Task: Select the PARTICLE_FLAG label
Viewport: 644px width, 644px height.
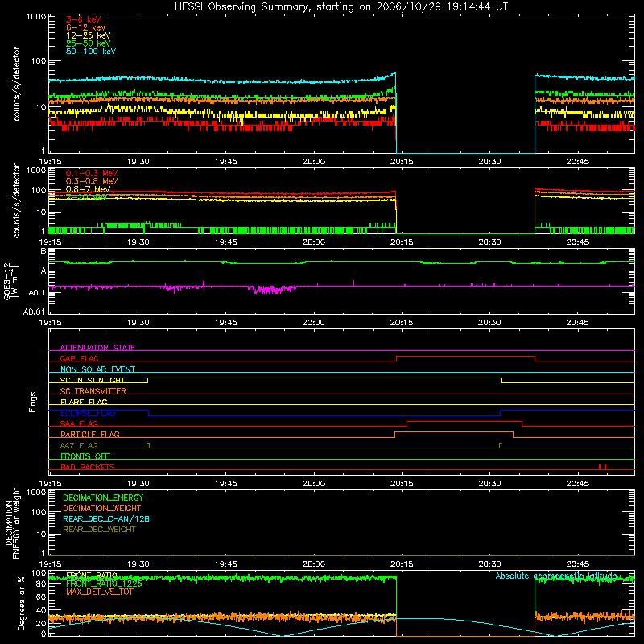Action: click(x=90, y=434)
